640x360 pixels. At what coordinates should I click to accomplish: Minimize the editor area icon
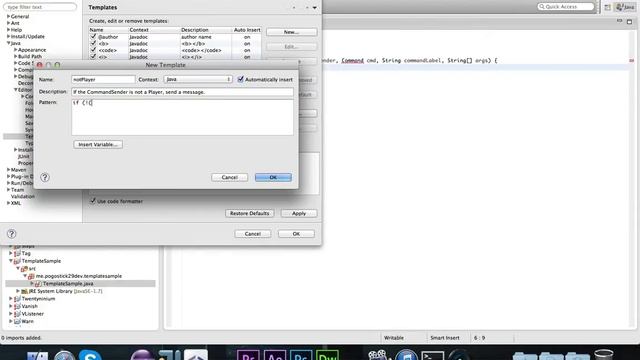[620, 21]
